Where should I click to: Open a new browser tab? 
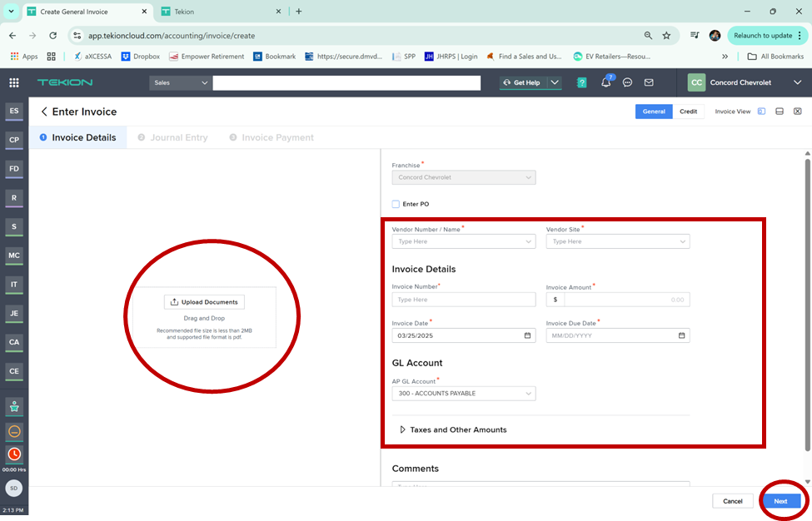point(299,12)
